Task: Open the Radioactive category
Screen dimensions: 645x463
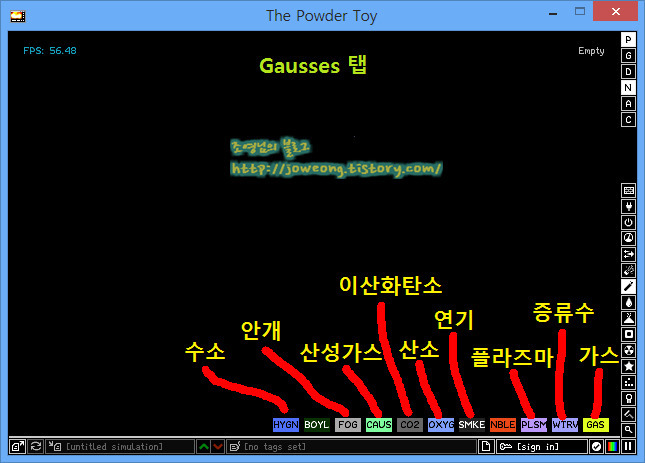Action: [x=628, y=350]
